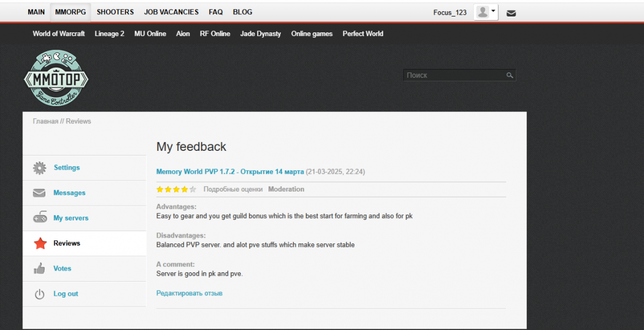Screen dimensions: 644x330
Task: Focus the Поиск search field
Action: click(460, 75)
